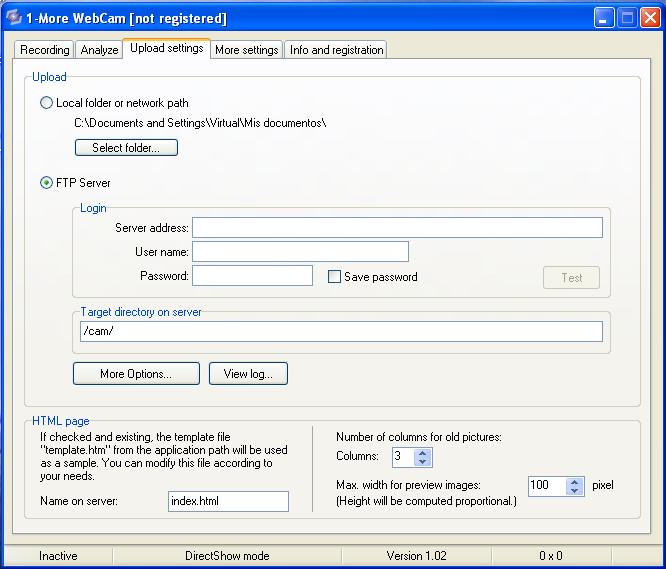Enable the Save password checkbox
The width and height of the screenshot is (666, 569).
point(334,277)
